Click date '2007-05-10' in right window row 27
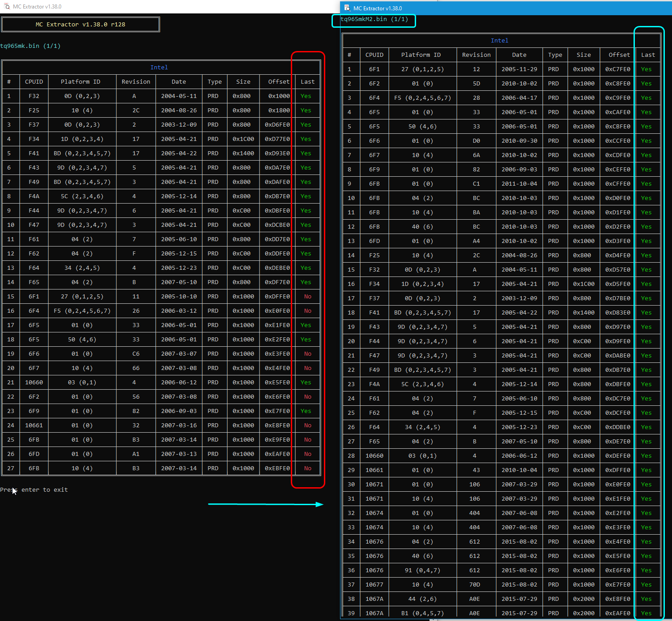 point(519,442)
